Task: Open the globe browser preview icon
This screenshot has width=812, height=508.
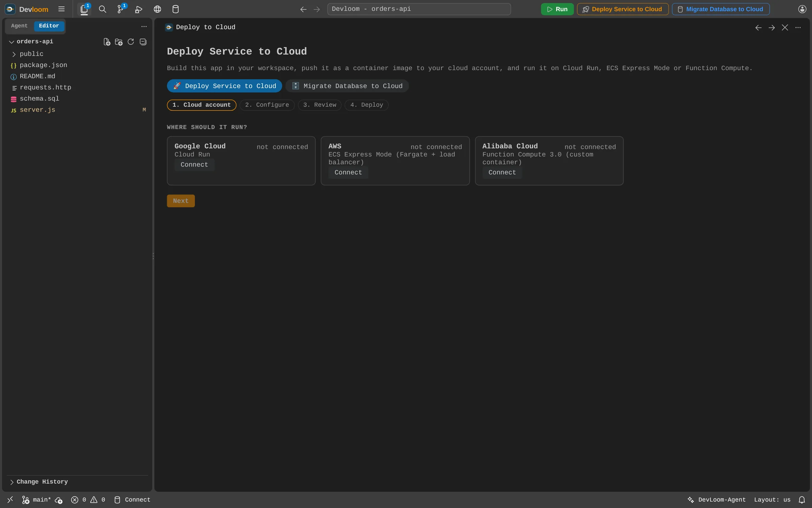Action: (157, 9)
